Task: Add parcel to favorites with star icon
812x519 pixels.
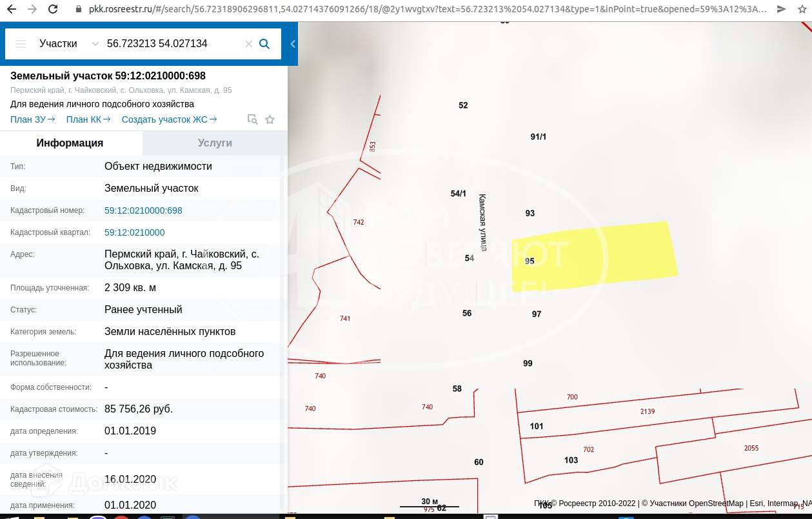Action: point(270,119)
